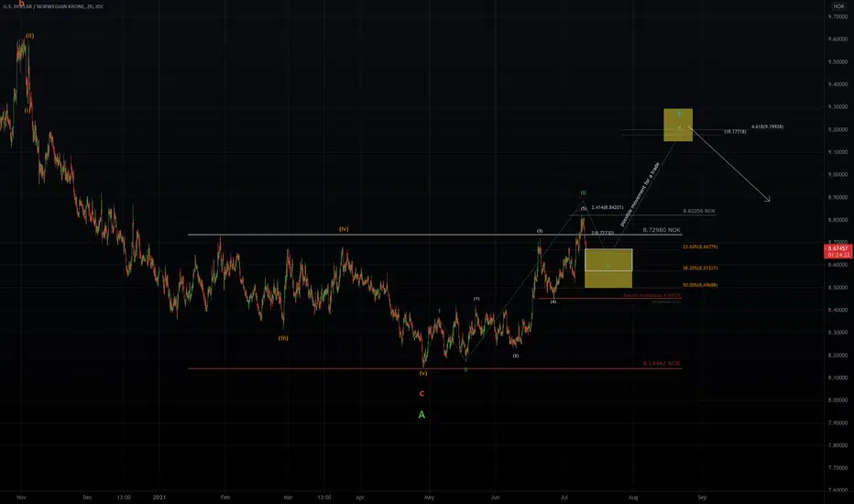The width and height of the screenshot is (854, 504).
Task: Click the Aug label on time axis
Action: [x=633, y=498]
